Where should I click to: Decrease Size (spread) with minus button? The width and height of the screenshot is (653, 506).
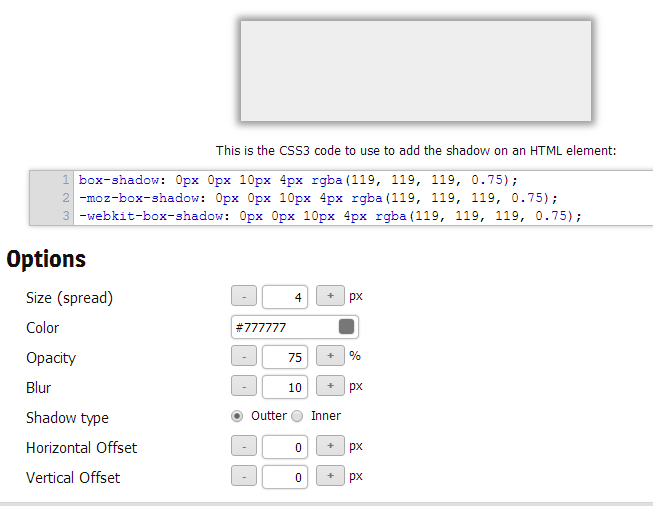click(x=244, y=297)
